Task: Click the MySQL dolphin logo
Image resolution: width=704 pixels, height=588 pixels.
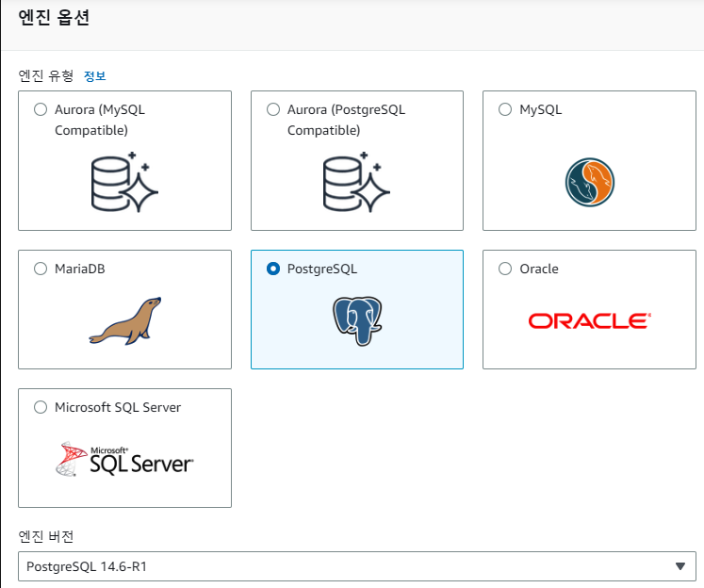Action: pyautogui.click(x=590, y=182)
